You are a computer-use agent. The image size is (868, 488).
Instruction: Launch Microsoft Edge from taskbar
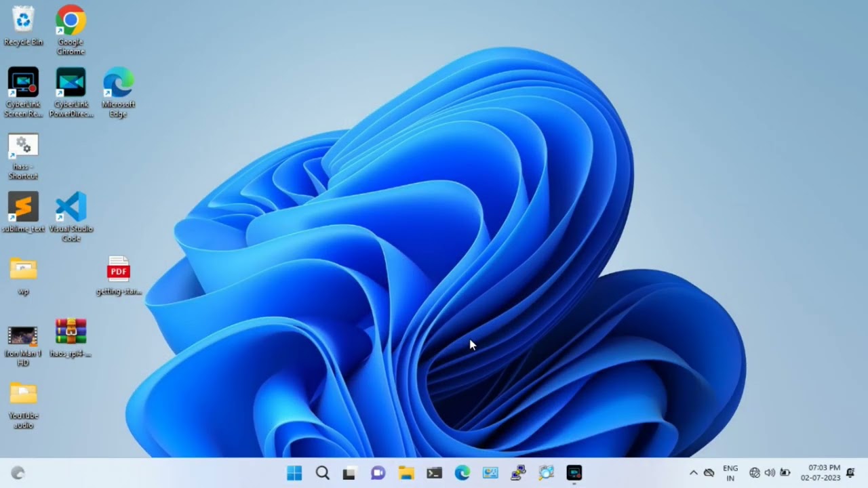tap(462, 473)
